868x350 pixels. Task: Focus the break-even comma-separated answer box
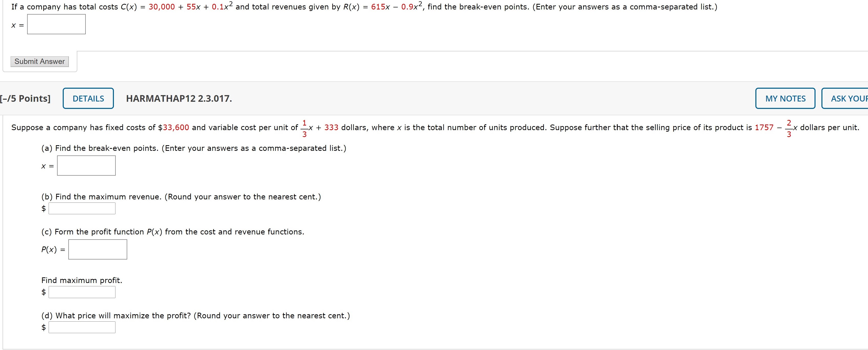86,165
